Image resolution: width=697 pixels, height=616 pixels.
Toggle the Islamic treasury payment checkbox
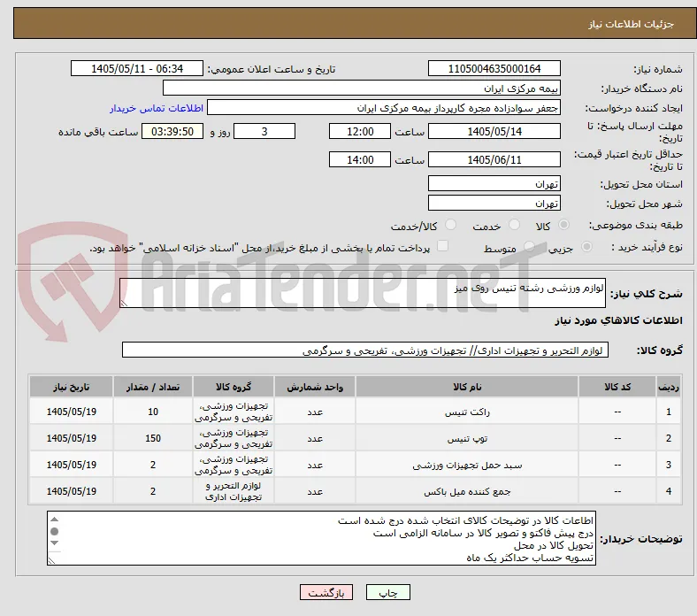pos(442,246)
